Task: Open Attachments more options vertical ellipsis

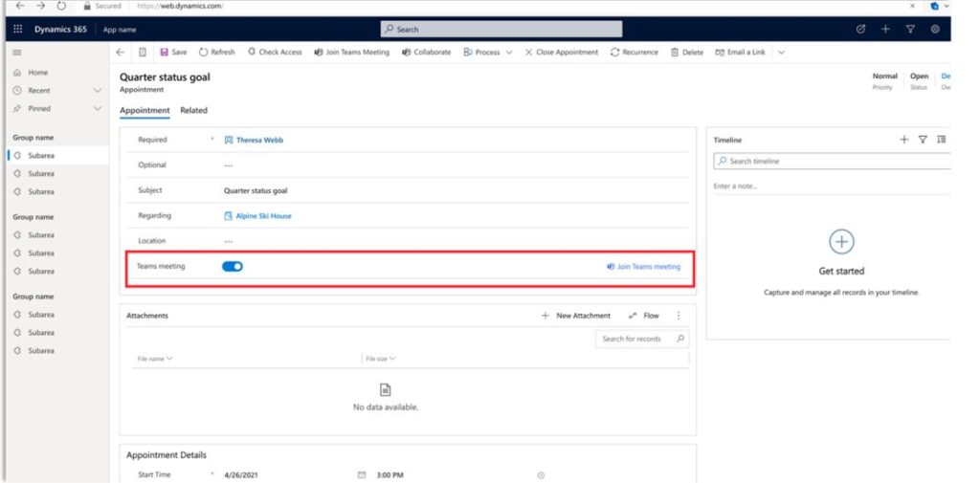Action: pos(679,316)
